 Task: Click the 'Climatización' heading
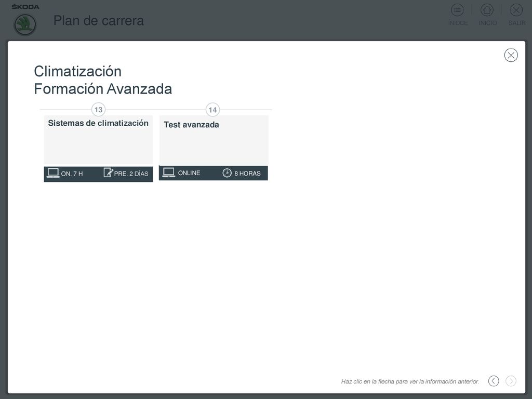pyautogui.click(x=78, y=71)
